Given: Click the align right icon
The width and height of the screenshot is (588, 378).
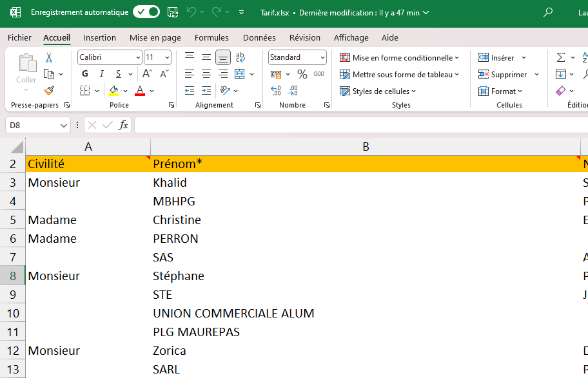Looking at the screenshot, I should point(222,74).
